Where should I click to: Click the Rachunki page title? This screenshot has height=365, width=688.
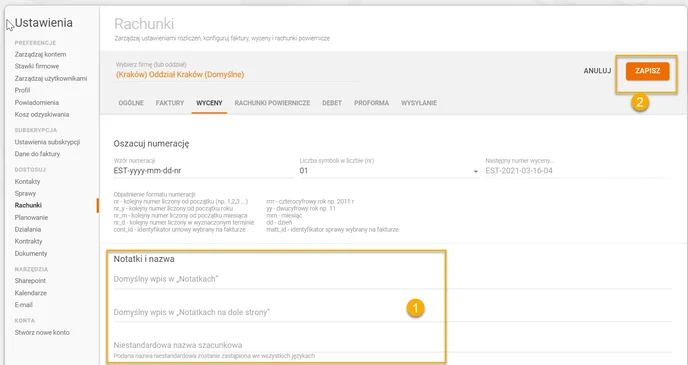(144, 24)
